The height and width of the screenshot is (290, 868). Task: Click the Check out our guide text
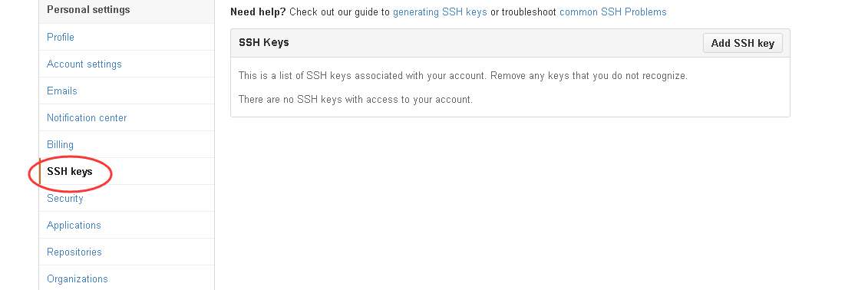click(340, 12)
